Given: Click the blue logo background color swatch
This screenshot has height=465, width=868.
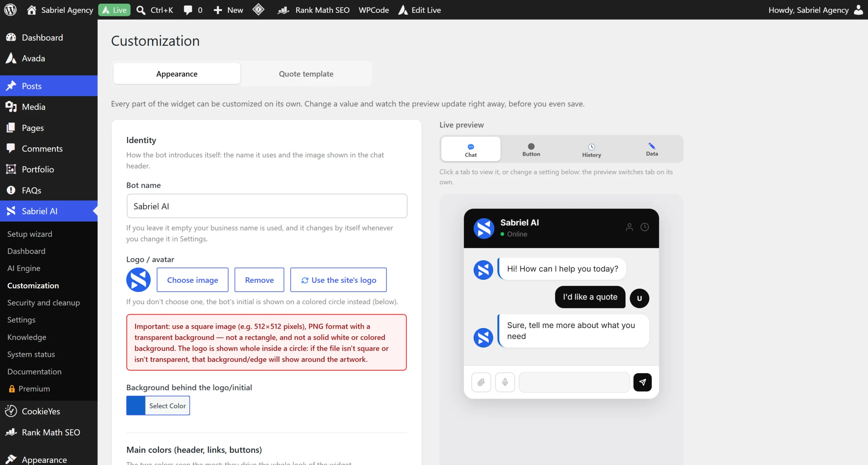Looking at the screenshot, I should click(136, 406).
